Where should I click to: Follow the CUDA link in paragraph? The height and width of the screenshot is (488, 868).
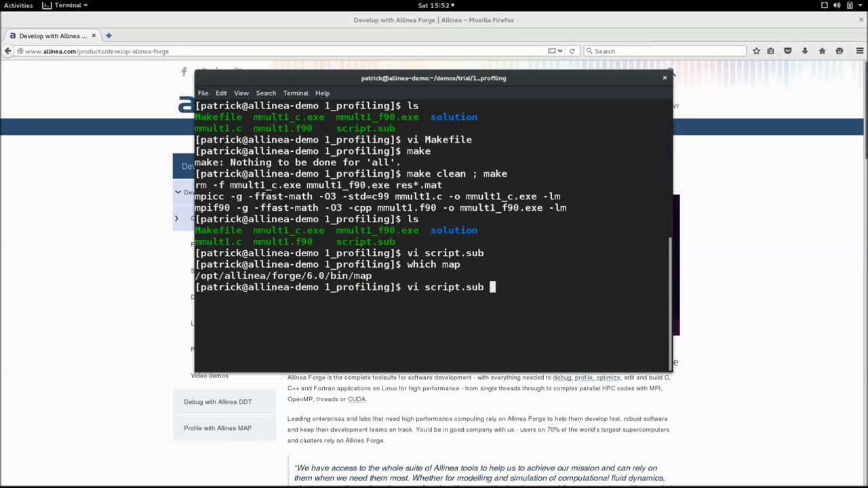(356, 399)
